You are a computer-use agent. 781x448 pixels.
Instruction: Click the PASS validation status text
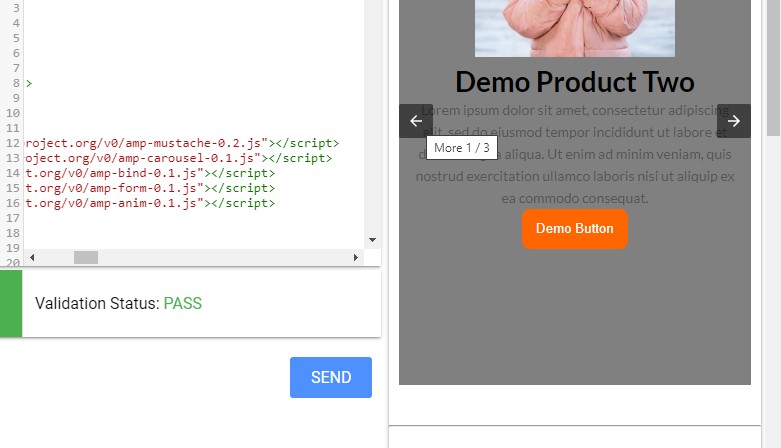point(183,303)
